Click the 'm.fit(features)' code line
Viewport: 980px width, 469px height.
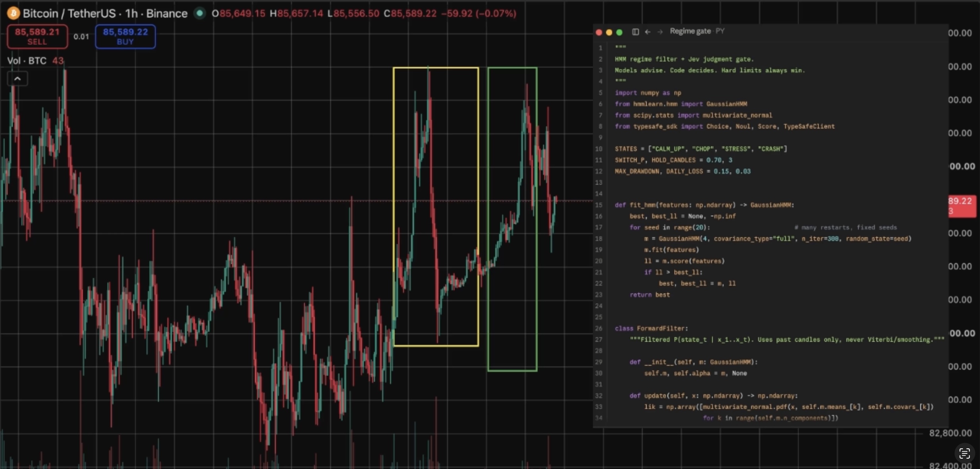(x=671, y=250)
